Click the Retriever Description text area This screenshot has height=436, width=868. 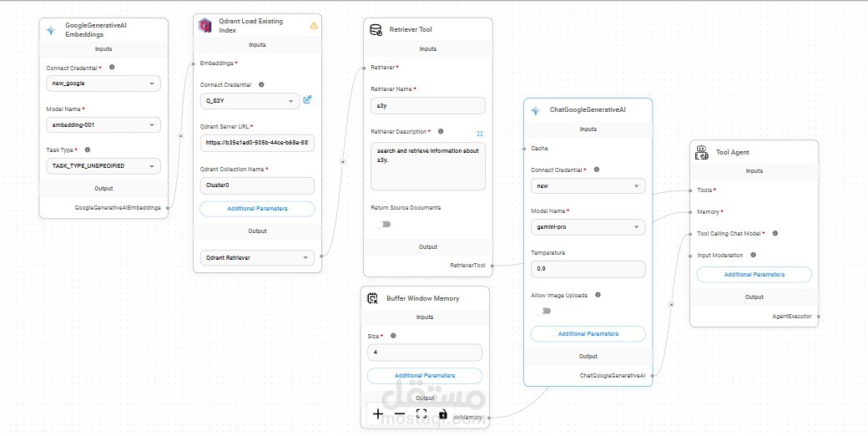coord(428,166)
